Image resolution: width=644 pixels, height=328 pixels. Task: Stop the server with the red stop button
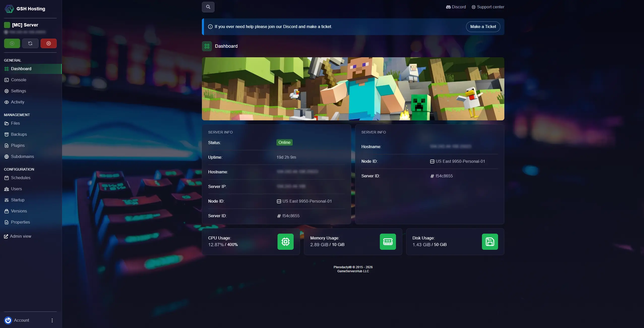point(48,43)
